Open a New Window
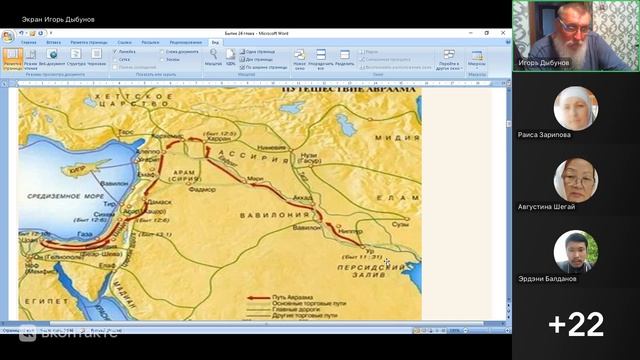640x360 pixels. click(x=299, y=60)
